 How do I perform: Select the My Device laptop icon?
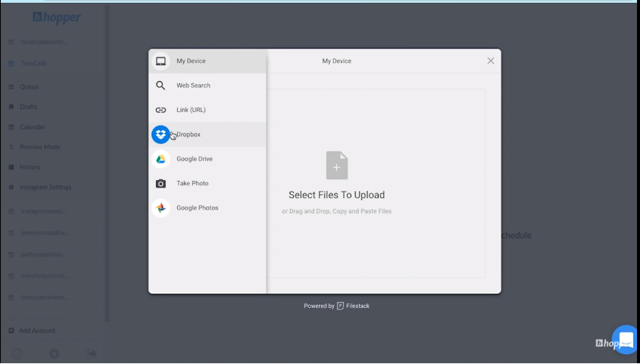(x=160, y=61)
